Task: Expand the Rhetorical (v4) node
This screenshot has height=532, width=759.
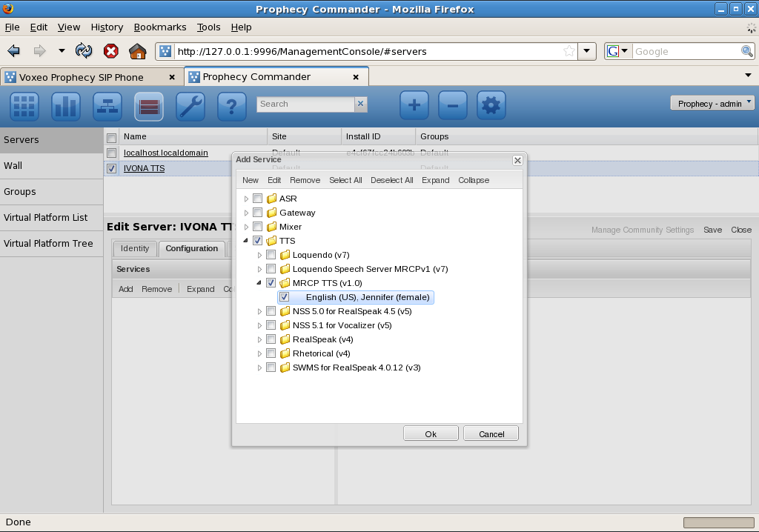Action: coord(259,353)
